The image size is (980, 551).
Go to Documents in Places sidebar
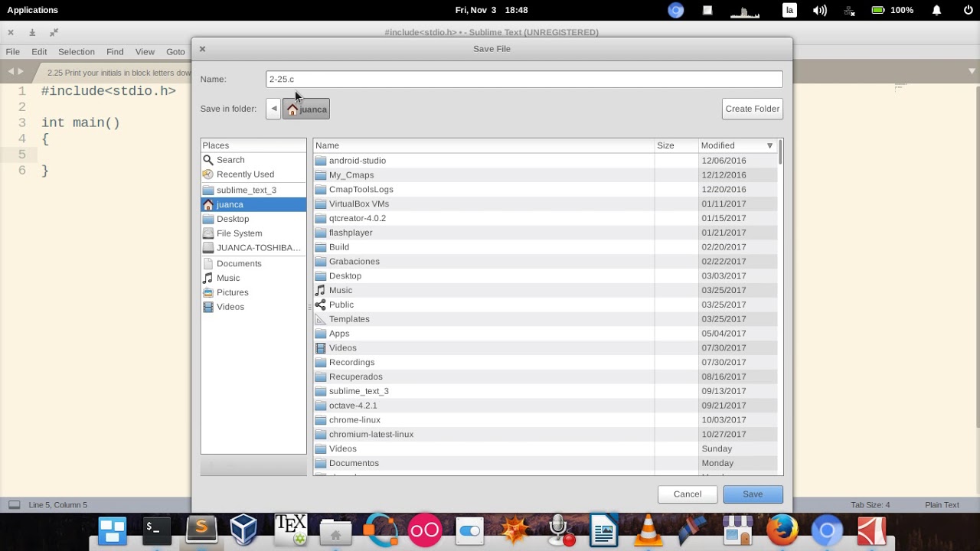click(253, 263)
